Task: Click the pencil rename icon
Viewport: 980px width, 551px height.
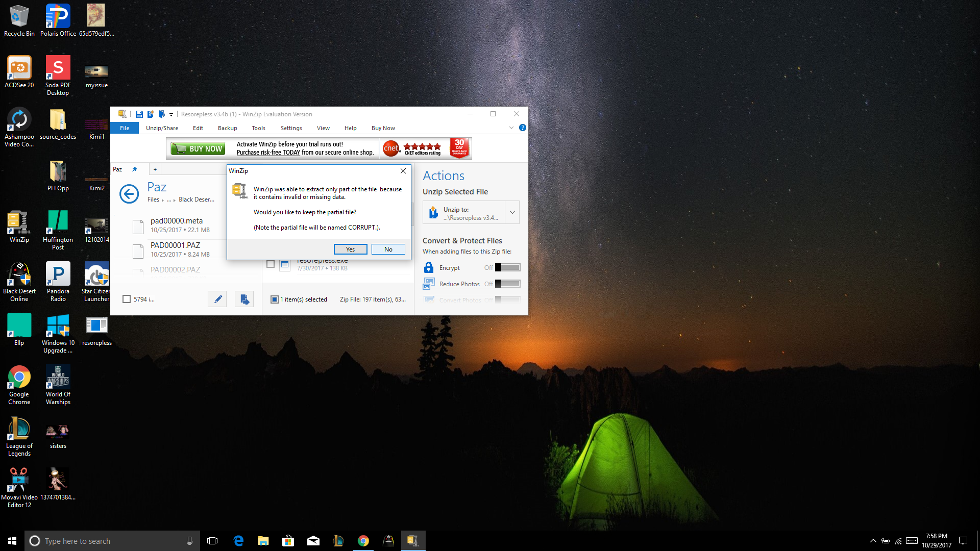Action: [x=217, y=299]
